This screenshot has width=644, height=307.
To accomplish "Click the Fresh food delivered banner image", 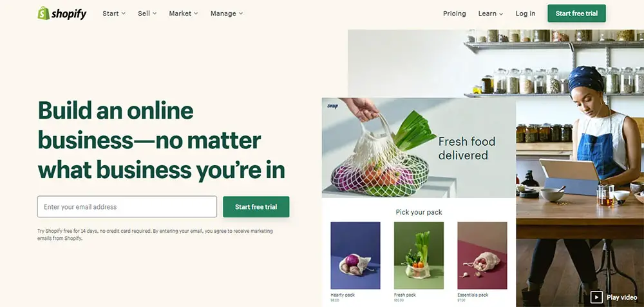I will 419,148.
